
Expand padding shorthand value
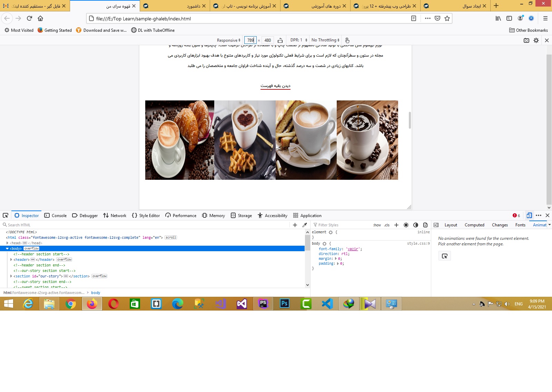(338, 263)
